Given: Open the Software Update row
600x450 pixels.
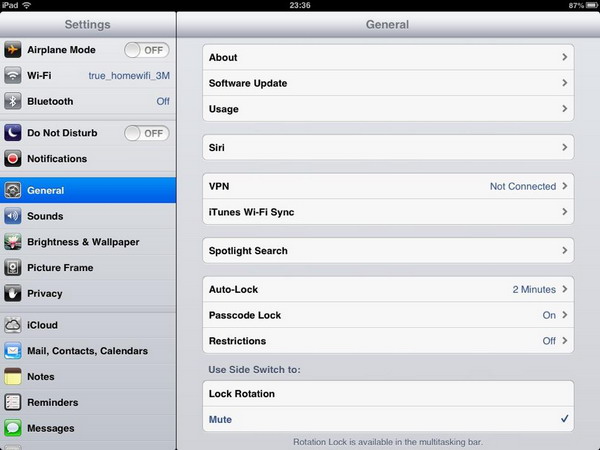Looking at the screenshot, I should 388,83.
